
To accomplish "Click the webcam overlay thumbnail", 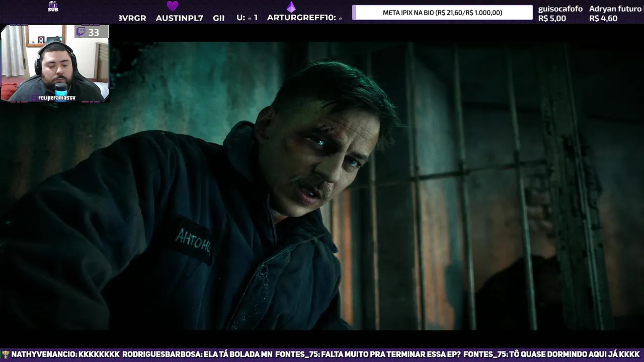I will 55,63.
